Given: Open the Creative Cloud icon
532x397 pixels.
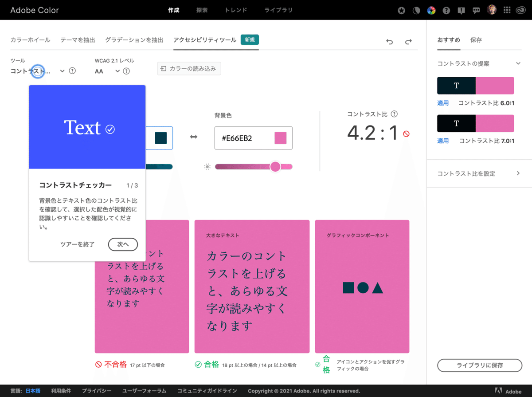Looking at the screenshot, I should coord(522,11).
